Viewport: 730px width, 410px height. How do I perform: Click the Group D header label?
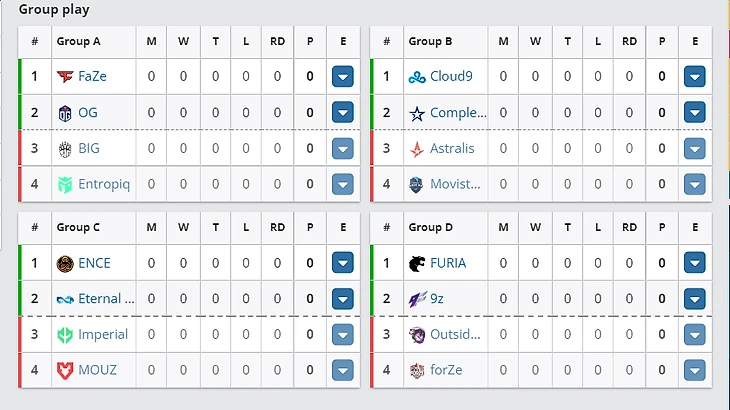click(x=430, y=227)
